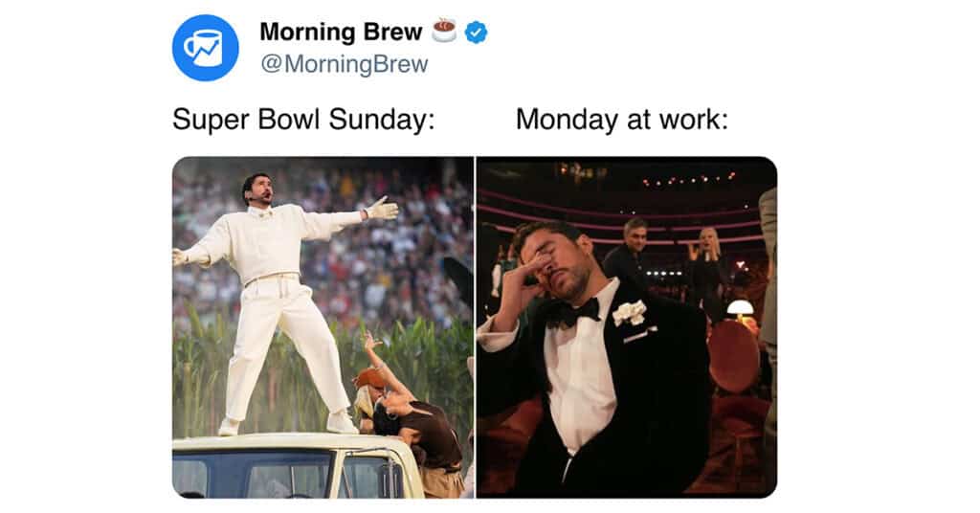This screenshot has width=980, height=513.
Task: Click the white flower boutonniere
Action: coord(630,313)
